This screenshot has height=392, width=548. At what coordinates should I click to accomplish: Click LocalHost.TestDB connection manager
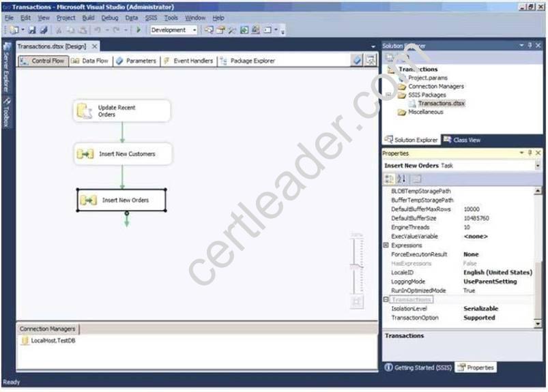coord(48,340)
